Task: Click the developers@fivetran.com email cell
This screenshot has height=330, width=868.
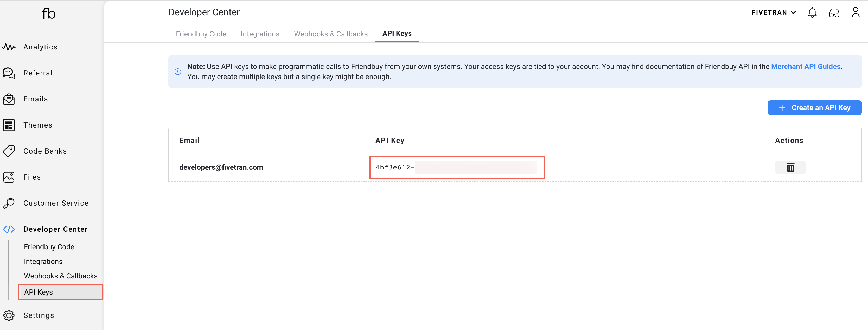Action: click(x=221, y=167)
